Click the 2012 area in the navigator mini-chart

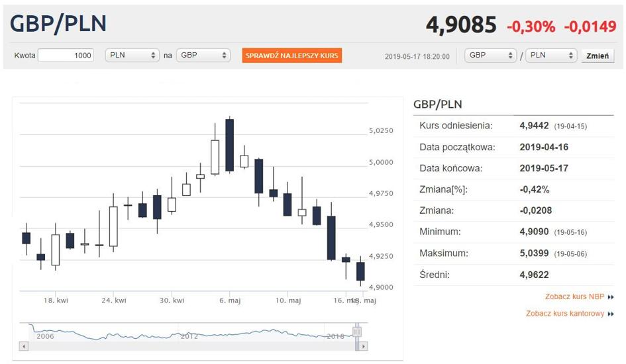(189, 335)
